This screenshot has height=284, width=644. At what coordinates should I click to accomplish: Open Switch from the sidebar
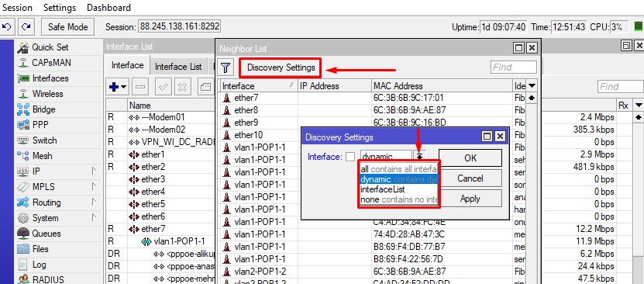tap(44, 140)
